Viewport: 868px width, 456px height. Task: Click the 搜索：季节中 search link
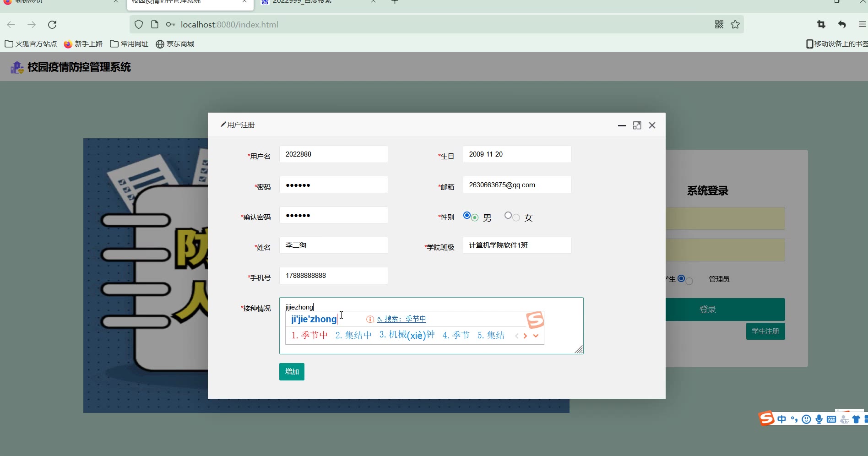pyautogui.click(x=401, y=319)
